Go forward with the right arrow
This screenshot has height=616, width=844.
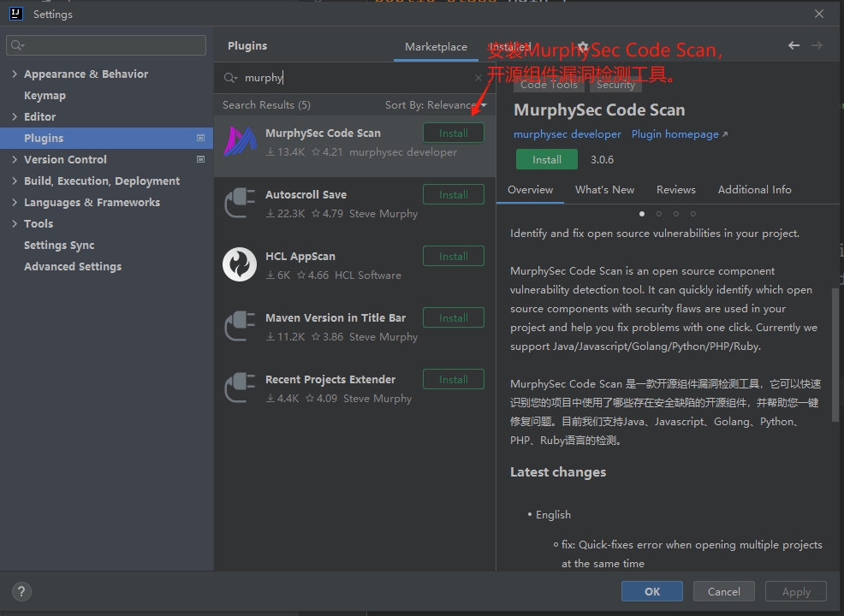point(817,45)
